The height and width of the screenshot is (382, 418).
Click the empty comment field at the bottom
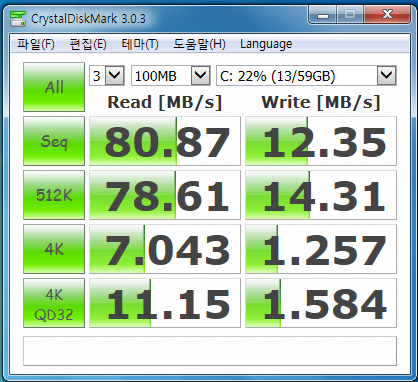(x=210, y=351)
